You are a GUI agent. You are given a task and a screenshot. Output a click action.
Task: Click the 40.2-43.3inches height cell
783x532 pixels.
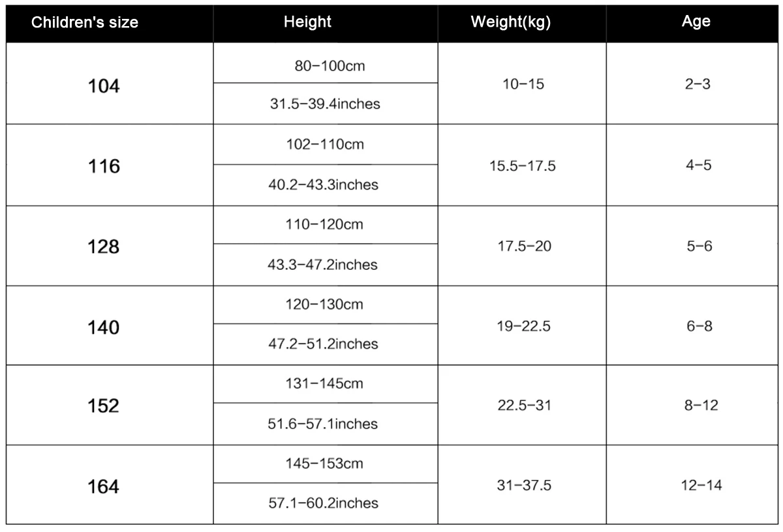pyautogui.click(x=324, y=185)
